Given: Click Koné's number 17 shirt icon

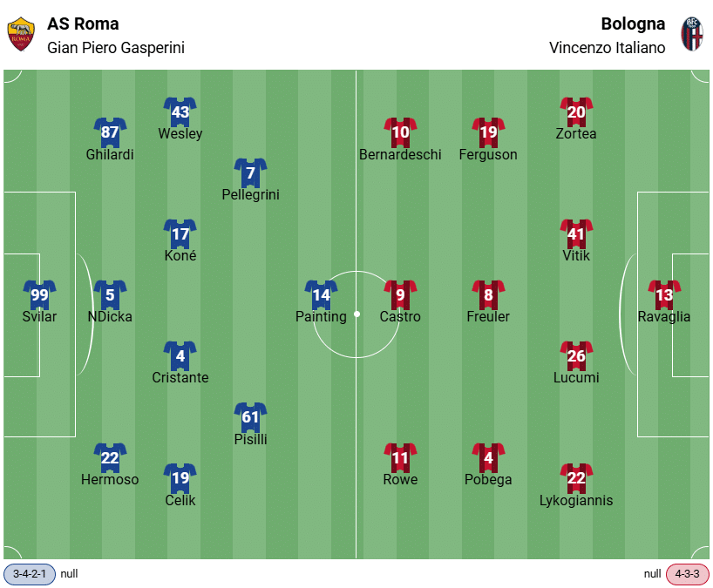Looking at the screenshot, I should pyautogui.click(x=180, y=234).
